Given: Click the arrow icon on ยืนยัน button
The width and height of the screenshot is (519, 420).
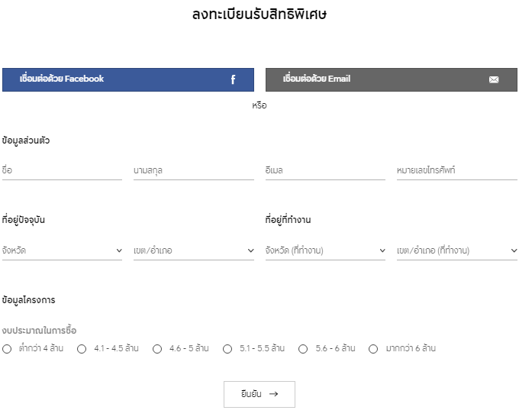Looking at the screenshot, I should (x=273, y=394).
